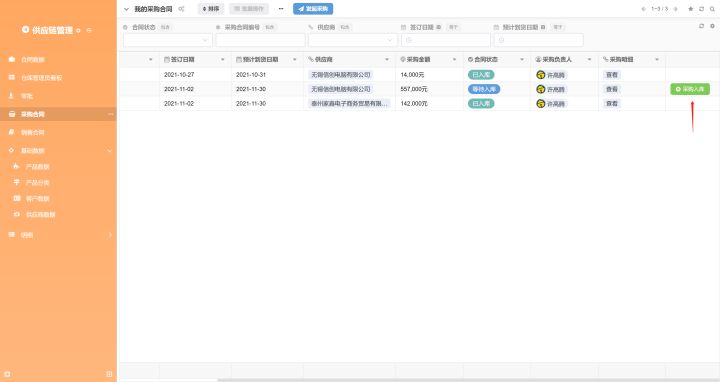This screenshot has width=720, height=382.
Task: Click the user avatar in the 142,000元 row
Action: pyautogui.click(x=540, y=104)
